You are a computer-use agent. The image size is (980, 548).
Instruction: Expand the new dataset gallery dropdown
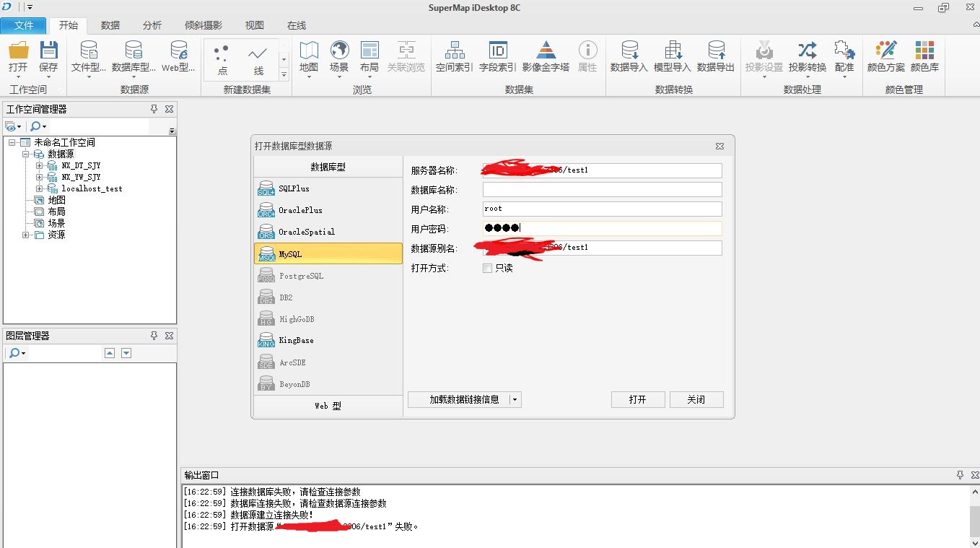284,74
